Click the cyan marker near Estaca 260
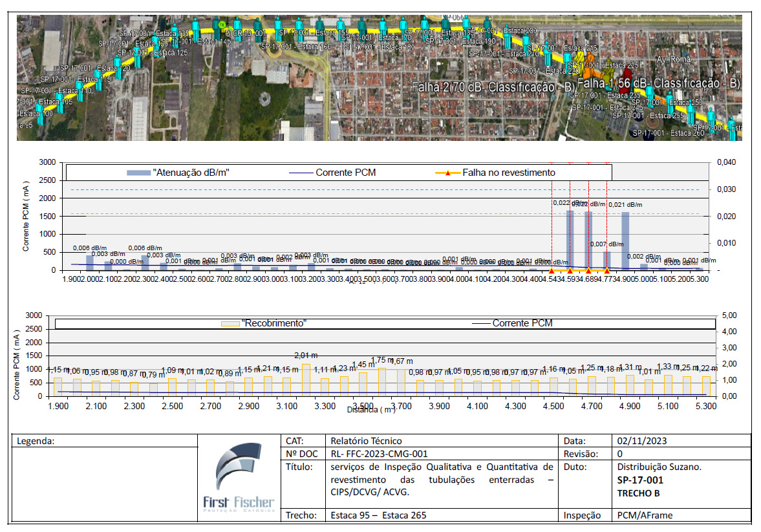 pyautogui.click(x=732, y=127)
